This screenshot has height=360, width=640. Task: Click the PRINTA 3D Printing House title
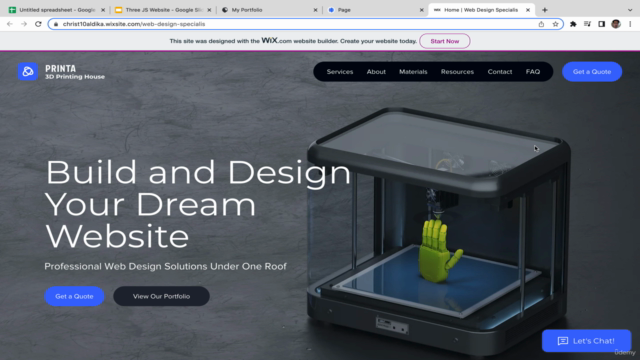[x=75, y=72]
